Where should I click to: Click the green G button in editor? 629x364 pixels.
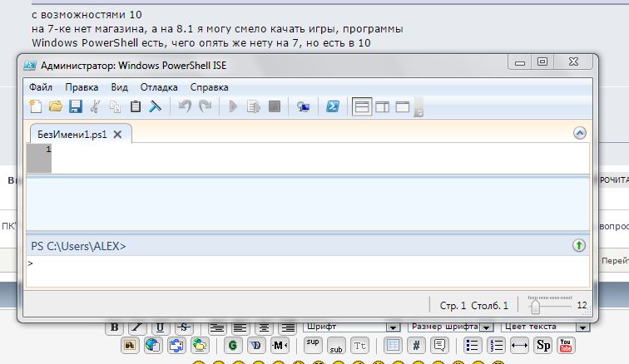[233, 345]
